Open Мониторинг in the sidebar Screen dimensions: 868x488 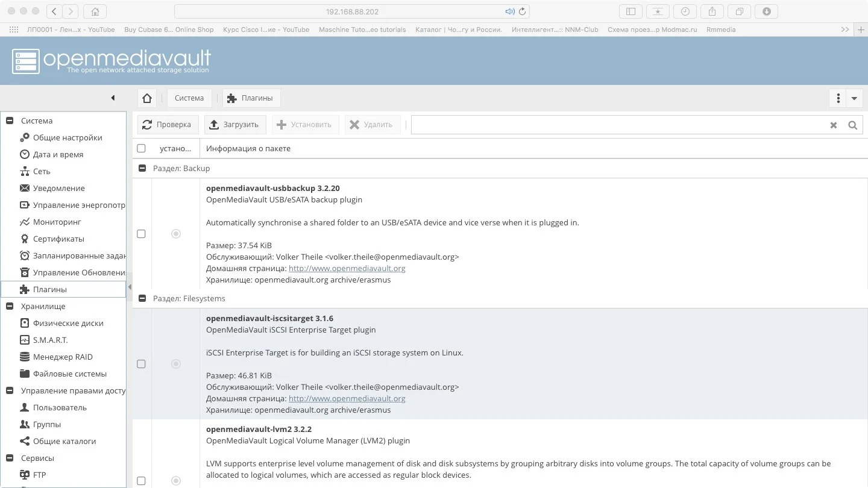tap(57, 222)
